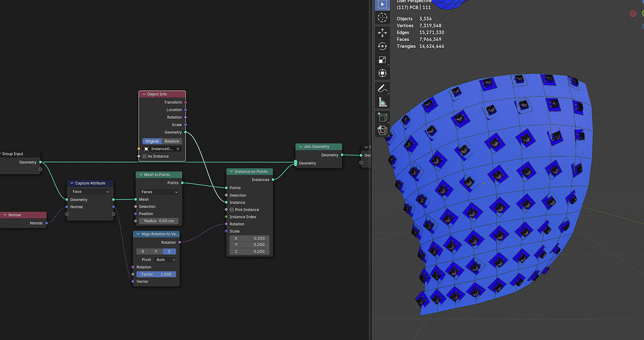Select the Transform tool in viewport toolbar
Image resolution: width=644 pixels, height=340 pixels.
pos(383,73)
